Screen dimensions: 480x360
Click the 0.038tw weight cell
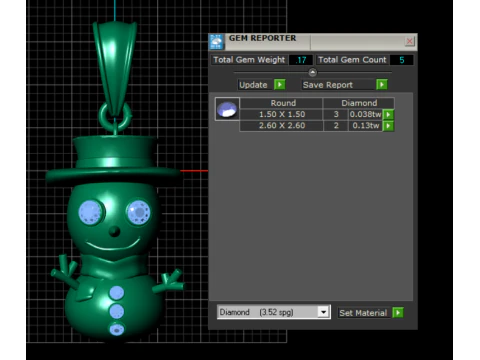[x=365, y=114]
